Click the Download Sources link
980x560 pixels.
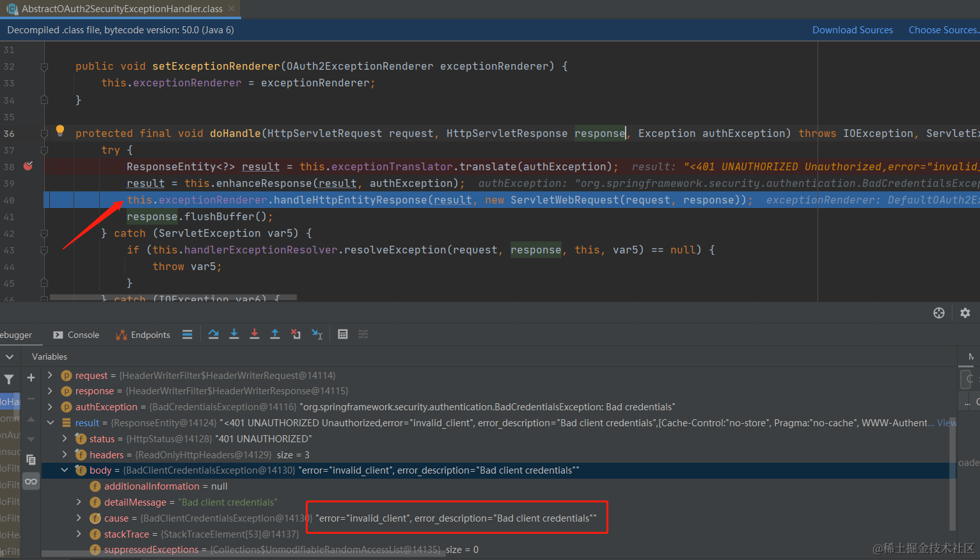pyautogui.click(x=853, y=30)
